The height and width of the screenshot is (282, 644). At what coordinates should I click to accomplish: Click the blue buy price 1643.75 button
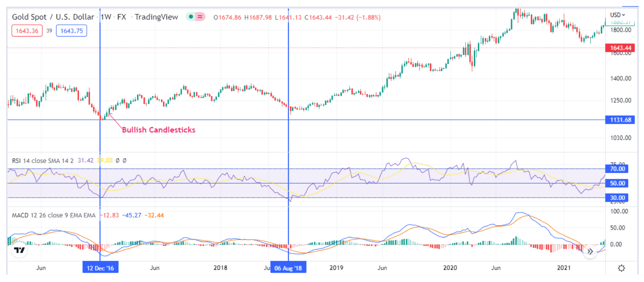(71, 31)
